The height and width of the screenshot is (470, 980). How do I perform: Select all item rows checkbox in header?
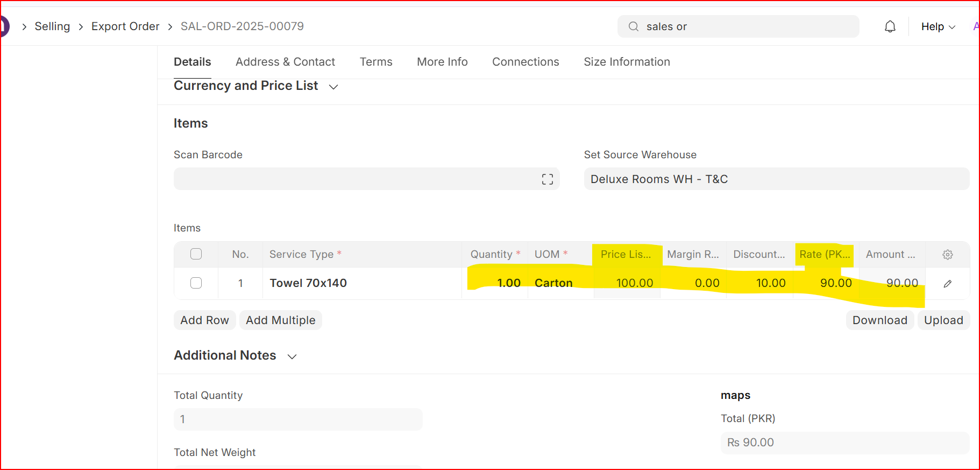click(x=196, y=254)
